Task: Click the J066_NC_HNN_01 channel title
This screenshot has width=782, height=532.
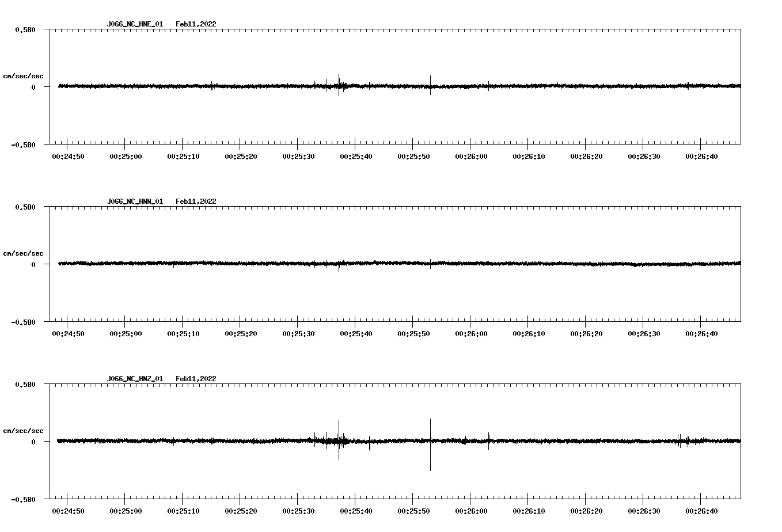Action: tap(135, 202)
